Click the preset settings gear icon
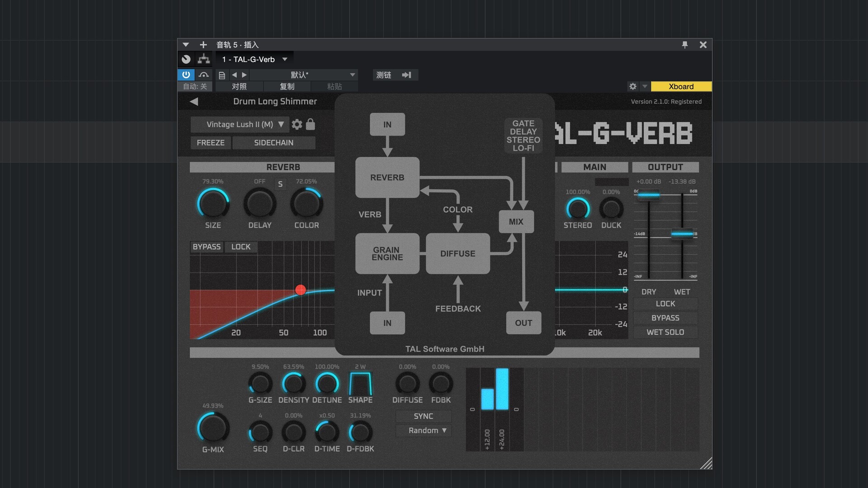The height and width of the screenshot is (488, 868). (x=297, y=124)
